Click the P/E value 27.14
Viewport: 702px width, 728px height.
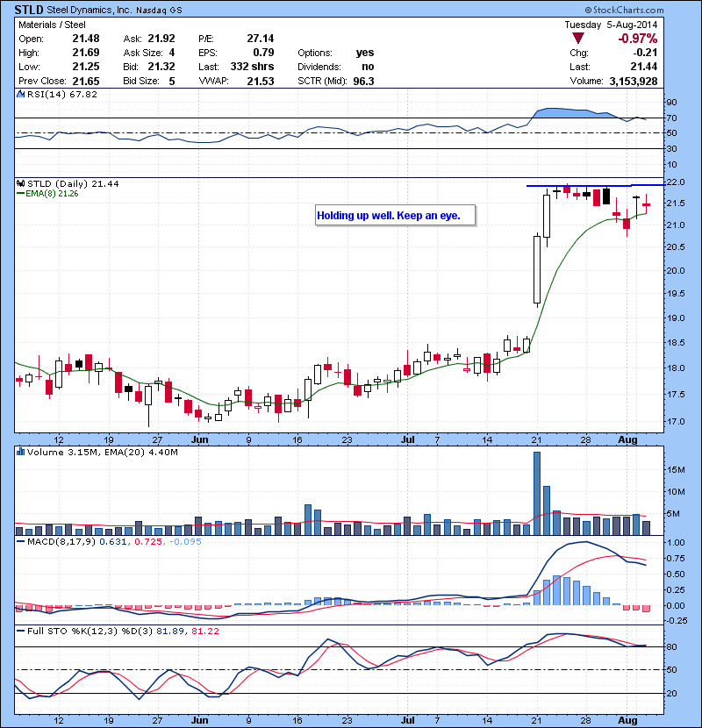[x=261, y=39]
